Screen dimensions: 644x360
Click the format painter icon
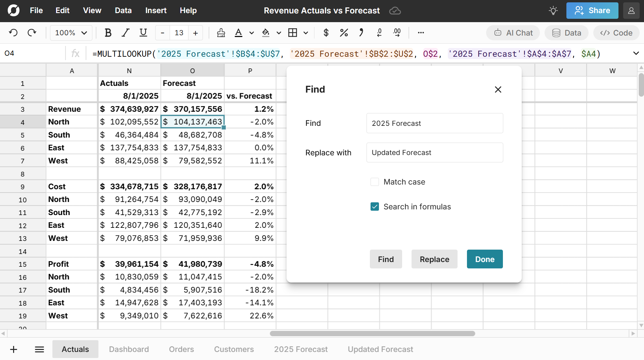tap(221, 33)
